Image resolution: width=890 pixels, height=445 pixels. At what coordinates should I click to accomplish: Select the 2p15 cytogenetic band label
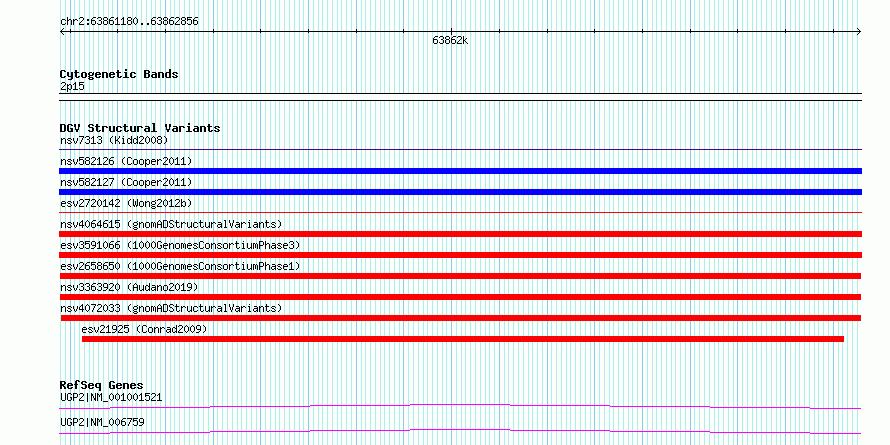tap(72, 86)
